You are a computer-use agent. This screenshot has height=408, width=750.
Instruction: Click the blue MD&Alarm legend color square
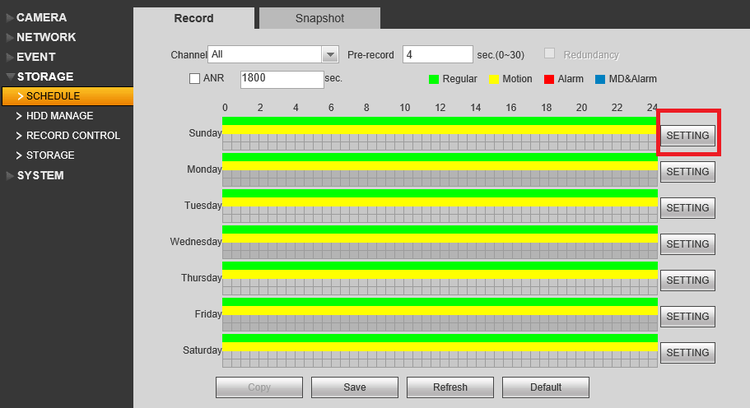coord(600,79)
